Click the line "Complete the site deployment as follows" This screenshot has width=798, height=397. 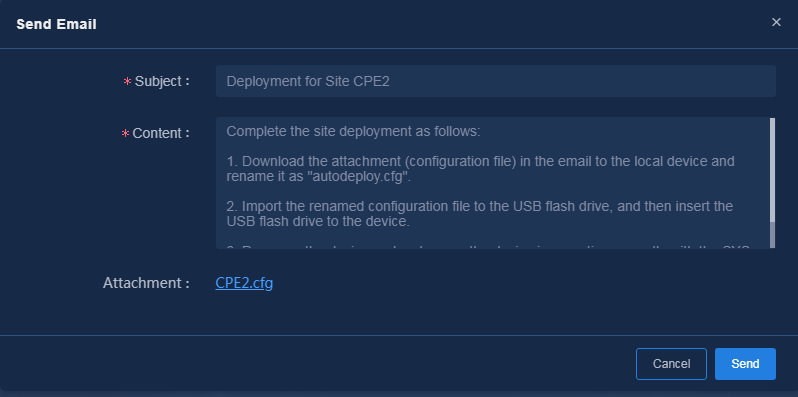pos(353,132)
